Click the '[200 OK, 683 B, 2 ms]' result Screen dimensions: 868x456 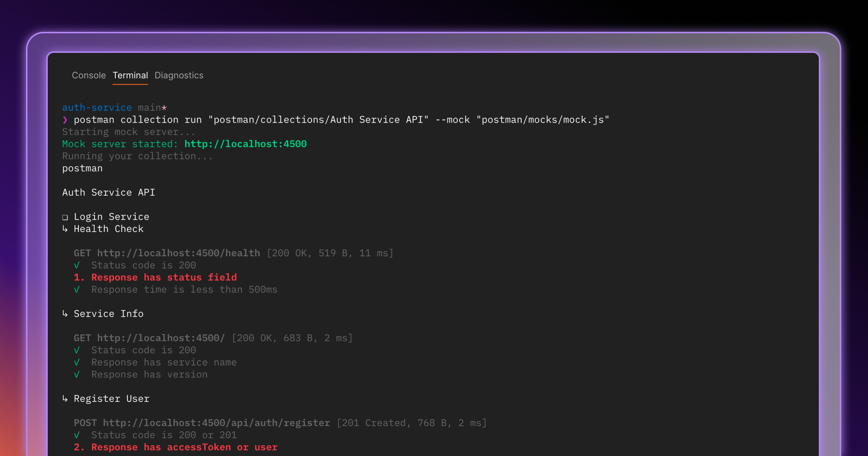click(x=292, y=338)
